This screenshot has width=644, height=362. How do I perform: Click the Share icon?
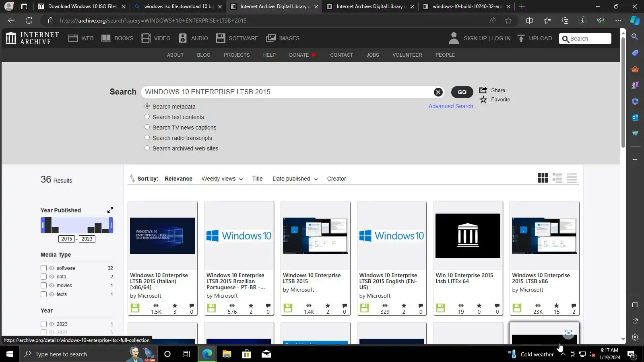pyautogui.click(x=483, y=90)
